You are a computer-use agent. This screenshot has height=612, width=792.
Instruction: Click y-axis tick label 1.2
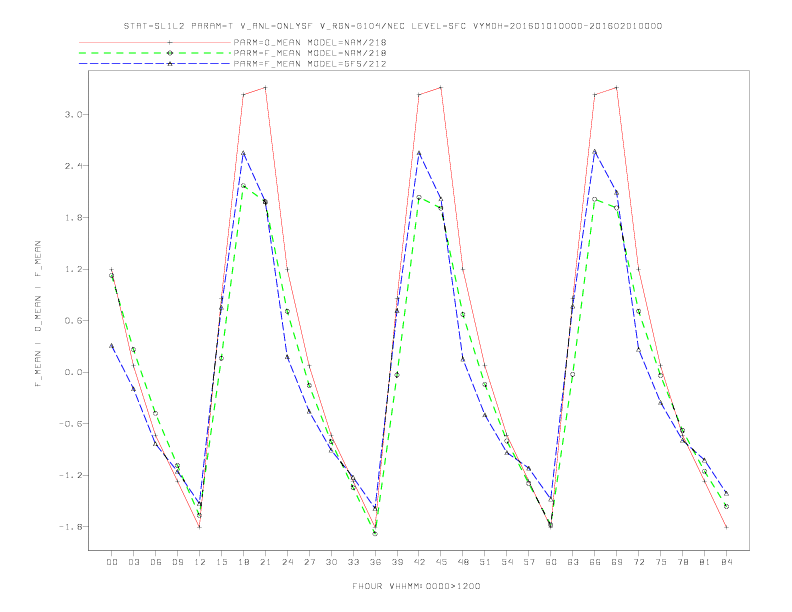73,269
